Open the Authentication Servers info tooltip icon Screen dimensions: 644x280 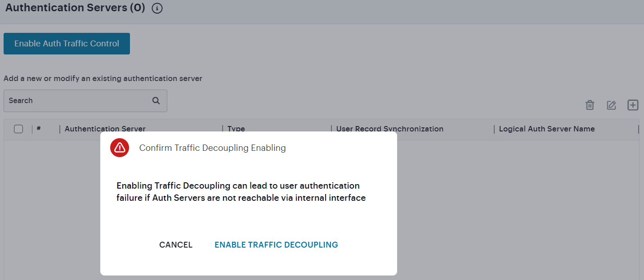[x=157, y=8]
